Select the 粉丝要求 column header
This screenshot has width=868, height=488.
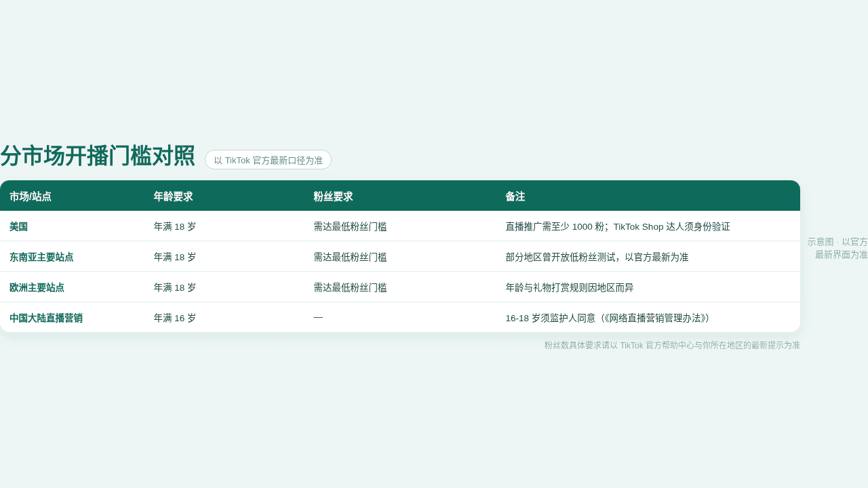point(333,197)
